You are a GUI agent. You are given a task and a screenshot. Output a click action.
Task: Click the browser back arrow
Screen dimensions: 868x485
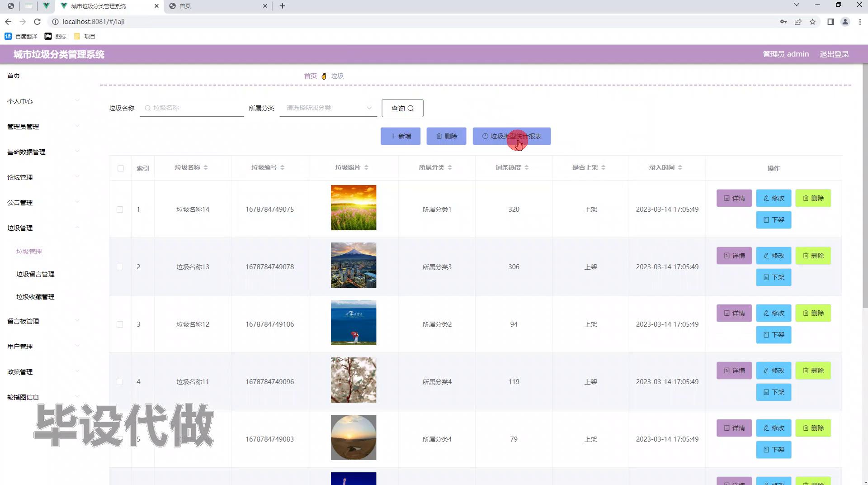[8, 22]
